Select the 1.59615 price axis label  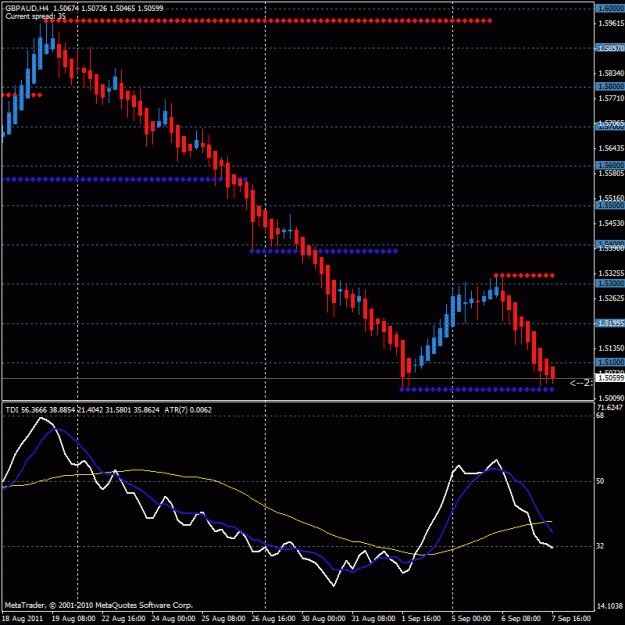point(611,24)
